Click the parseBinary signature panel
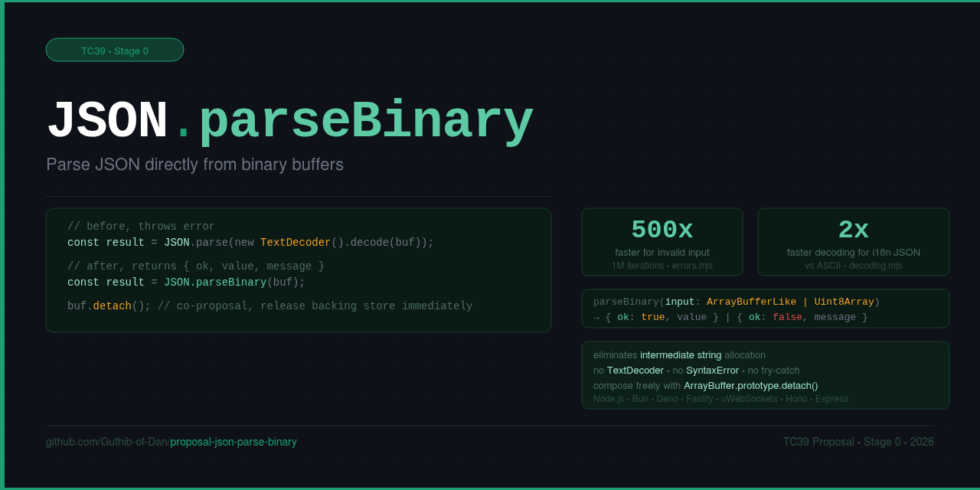The image size is (980, 490). pos(765,309)
